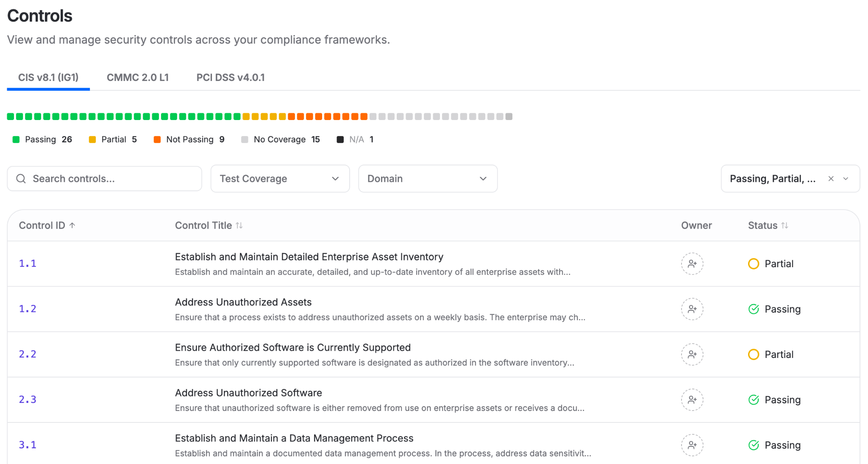
Task: Select the CIS v8.1 (IG1) tab
Action: tap(48, 78)
